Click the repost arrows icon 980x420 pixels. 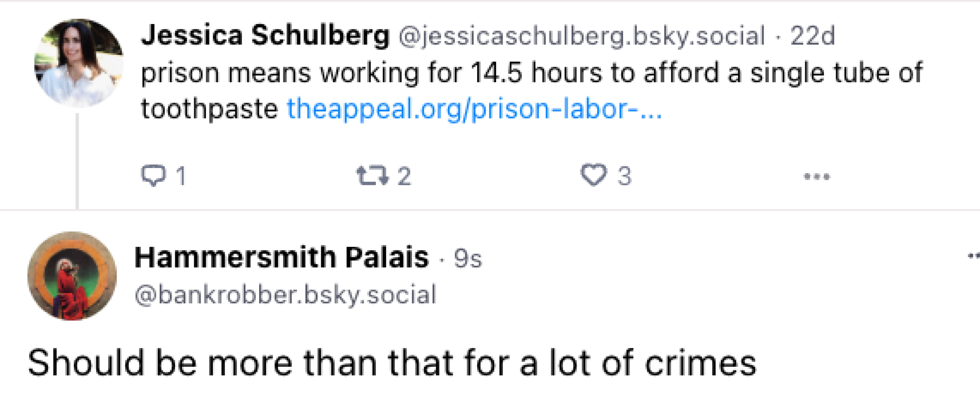[372, 176]
